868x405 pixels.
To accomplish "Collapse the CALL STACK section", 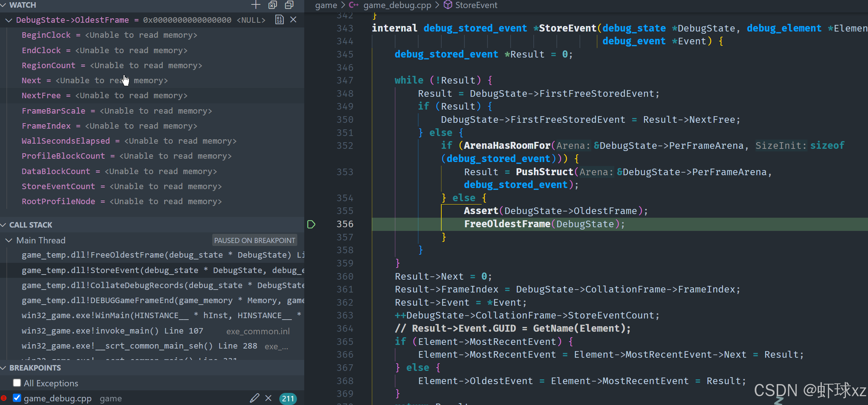I will point(3,225).
